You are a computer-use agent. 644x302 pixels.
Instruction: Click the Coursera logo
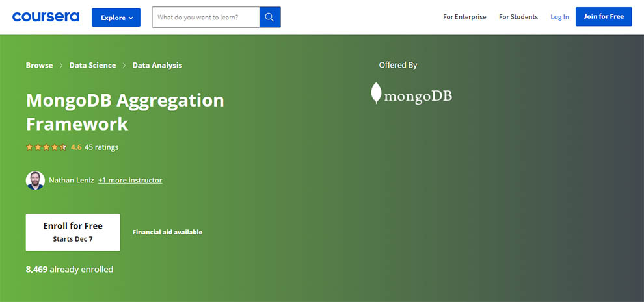pos(46,17)
